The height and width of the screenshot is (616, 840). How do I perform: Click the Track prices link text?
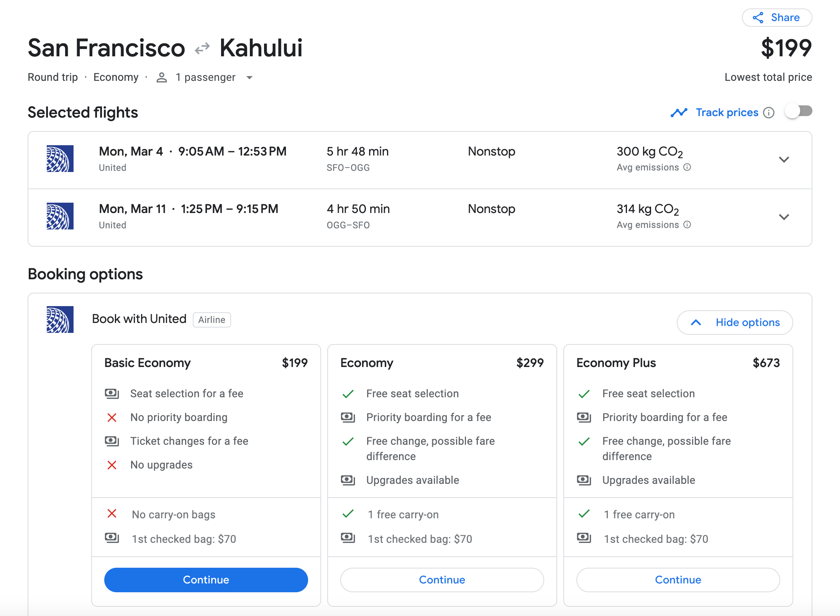click(x=727, y=112)
